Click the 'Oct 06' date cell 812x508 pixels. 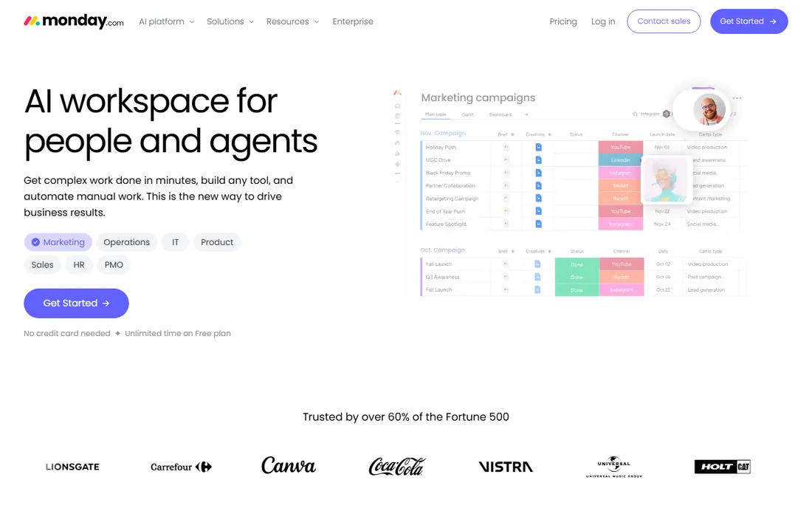(664, 277)
